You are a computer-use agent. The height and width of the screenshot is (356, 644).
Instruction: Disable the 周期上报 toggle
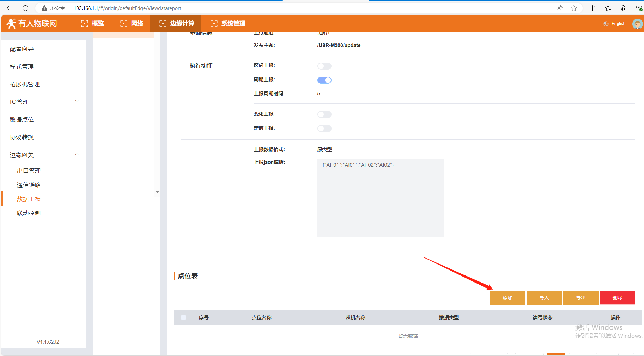[x=324, y=80]
